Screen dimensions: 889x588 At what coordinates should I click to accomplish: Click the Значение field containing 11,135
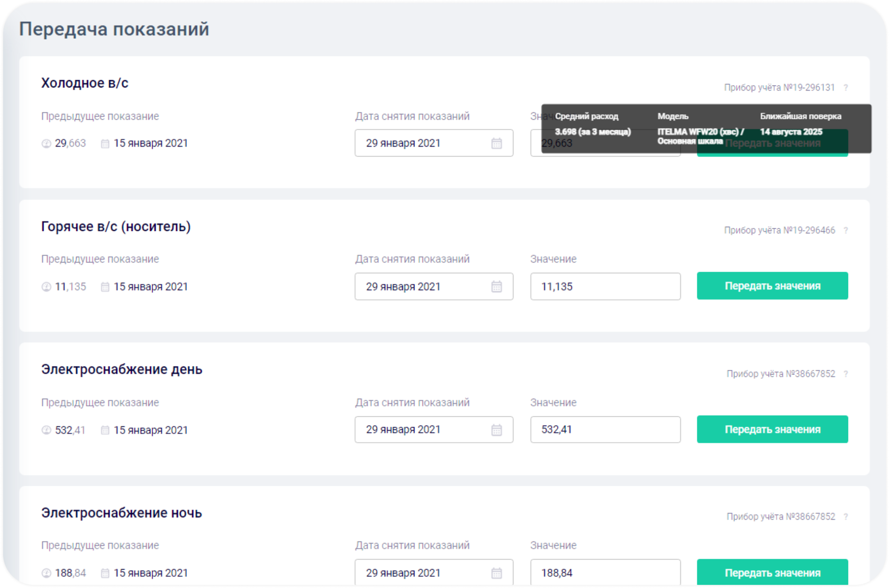(605, 286)
